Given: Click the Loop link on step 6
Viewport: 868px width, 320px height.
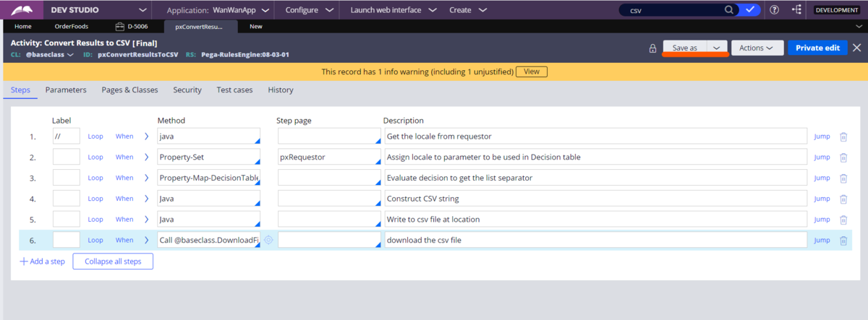Looking at the screenshot, I should coord(95,240).
